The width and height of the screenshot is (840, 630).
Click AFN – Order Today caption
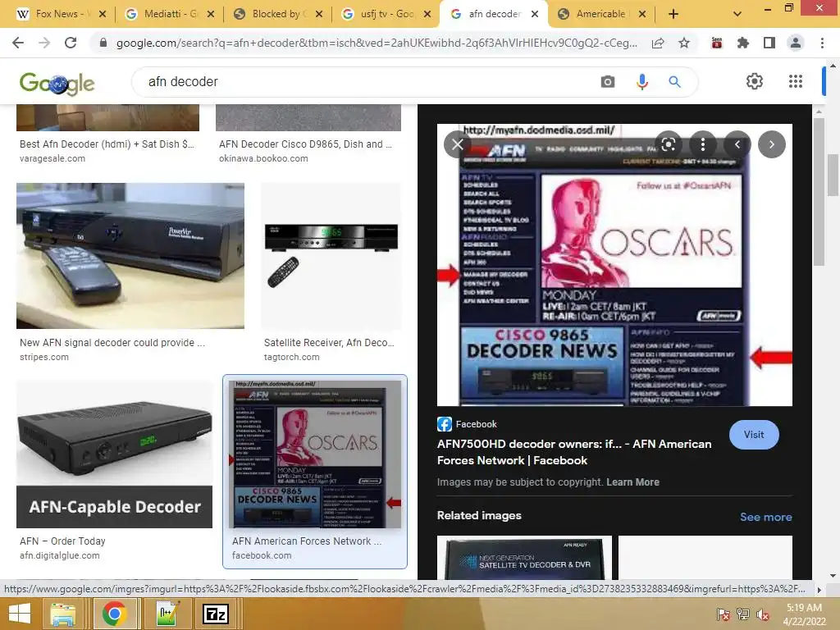tap(62, 541)
